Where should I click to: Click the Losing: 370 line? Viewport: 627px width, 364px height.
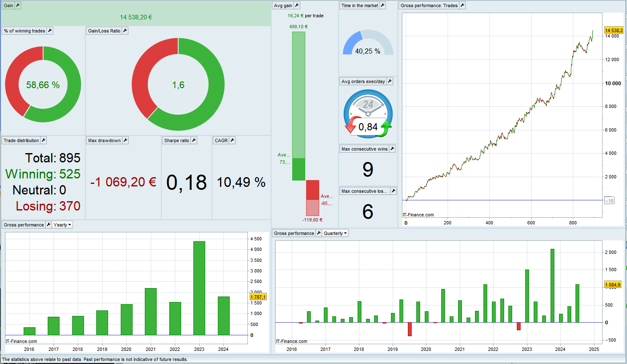(48, 206)
